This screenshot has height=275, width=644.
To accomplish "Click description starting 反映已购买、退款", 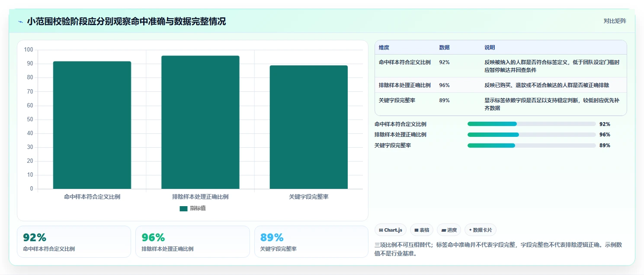I will click(547, 85).
